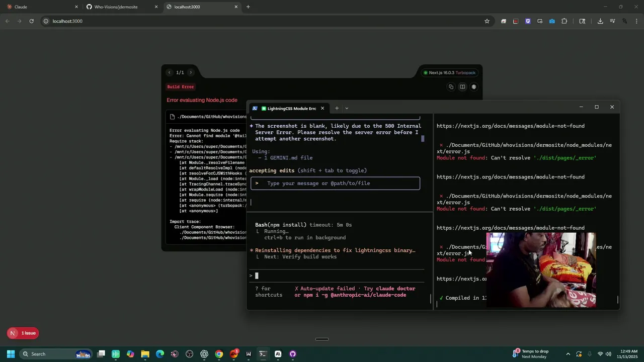The image size is (644, 362).
Task: Open the 'Temps to drop' weather widget
Action: 530,354
